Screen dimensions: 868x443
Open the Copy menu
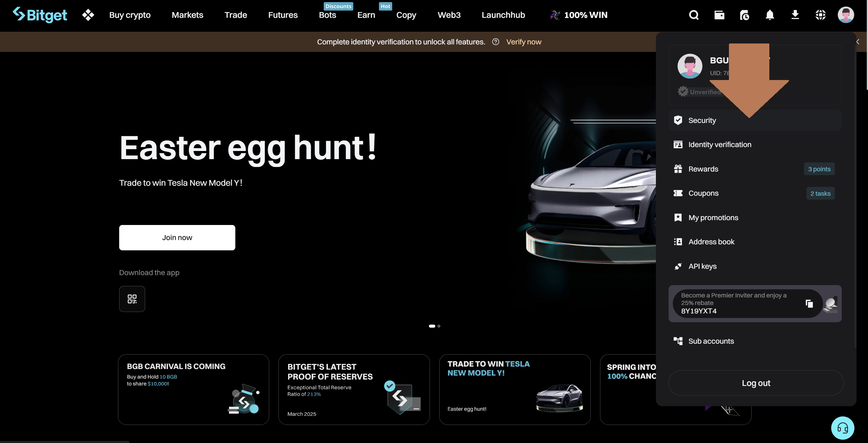pos(406,15)
